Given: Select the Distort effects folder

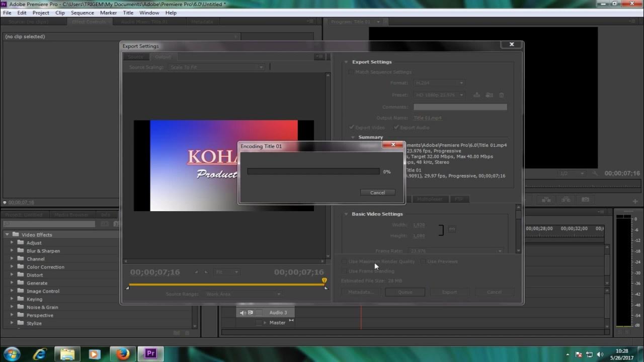Looking at the screenshot, I should (x=35, y=275).
